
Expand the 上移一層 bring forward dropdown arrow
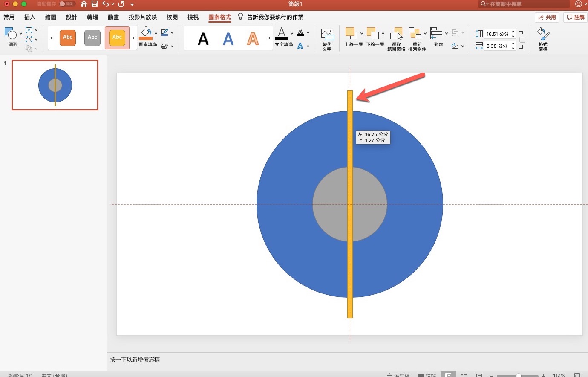[x=362, y=33]
